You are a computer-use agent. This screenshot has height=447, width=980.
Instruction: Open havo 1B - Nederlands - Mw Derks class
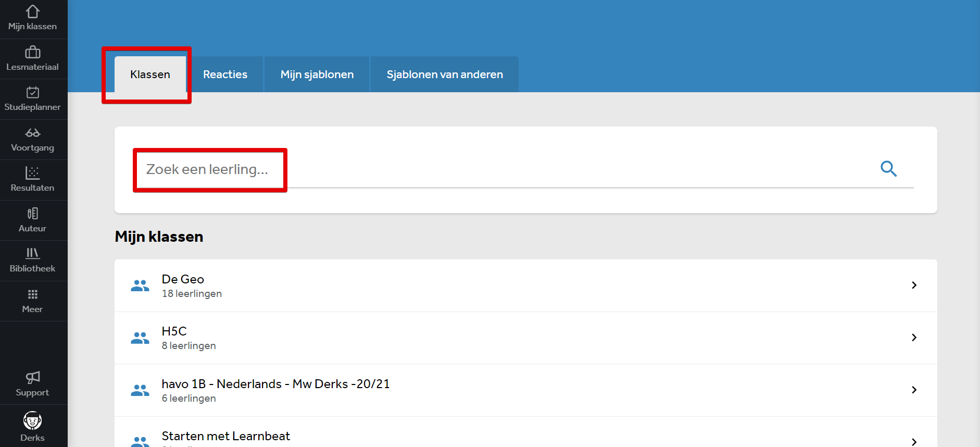526,390
